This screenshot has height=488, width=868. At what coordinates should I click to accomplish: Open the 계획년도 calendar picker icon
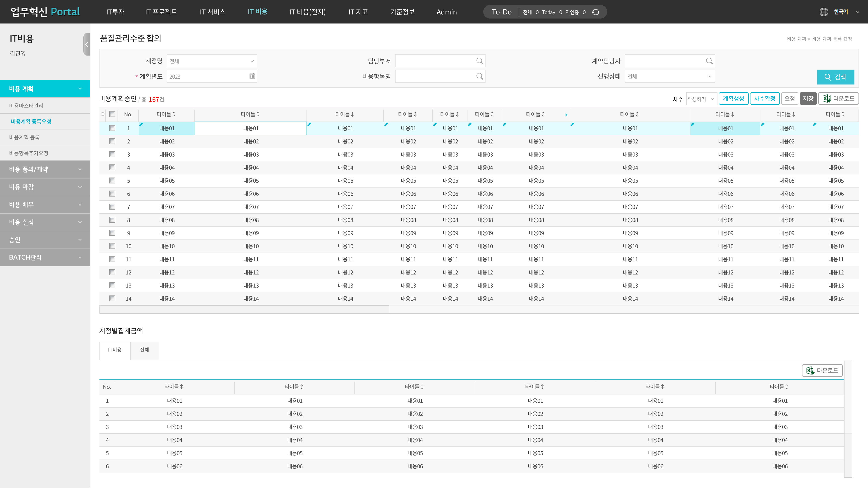pyautogui.click(x=252, y=76)
